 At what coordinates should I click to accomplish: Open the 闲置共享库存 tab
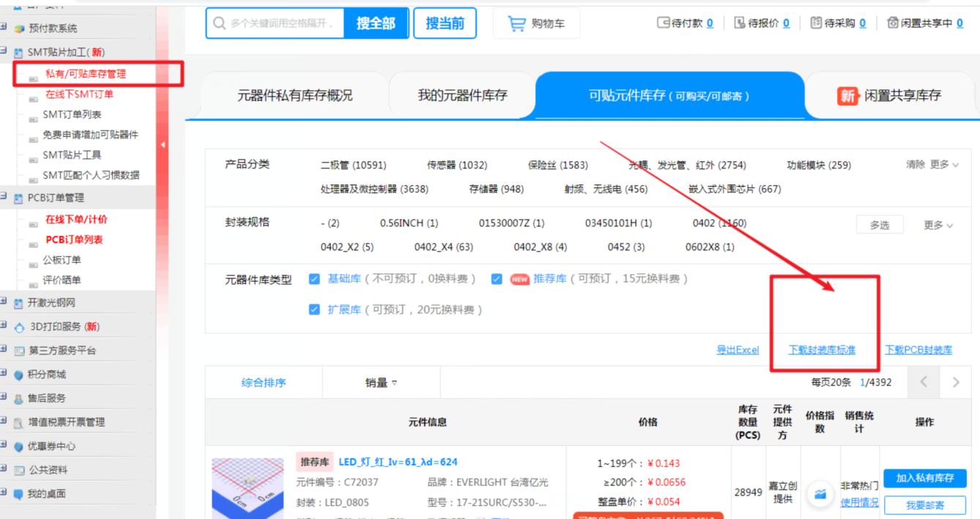coord(891,95)
